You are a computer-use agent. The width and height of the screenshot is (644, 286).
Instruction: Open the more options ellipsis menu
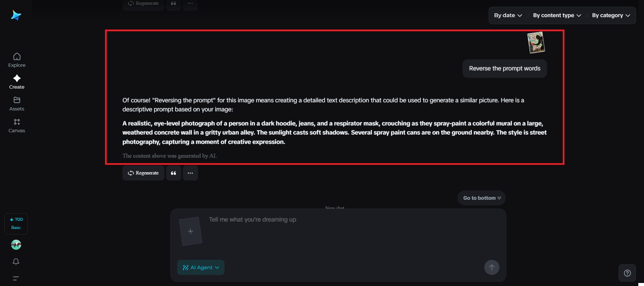190,173
